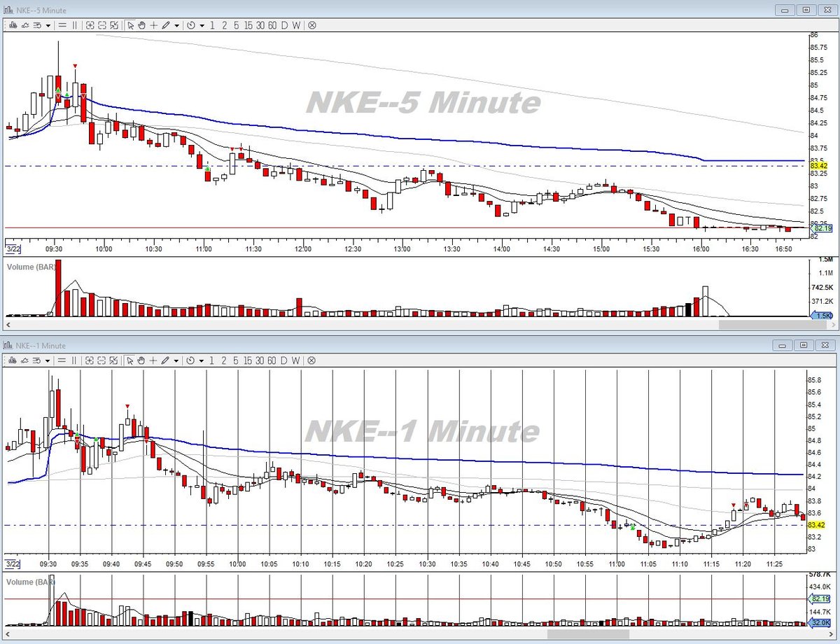Switch the 1 Minute chart to the 5 minute interval
This screenshot has width=840, height=644.
[x=236, y=360]
